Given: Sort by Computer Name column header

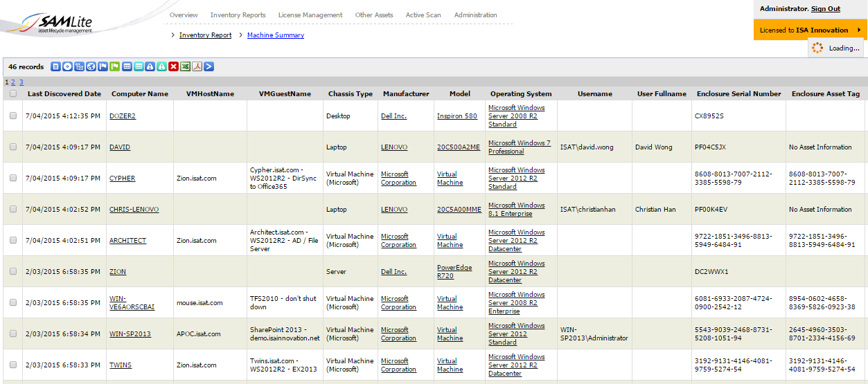Looking at the screenshot, I should click(140, 94).
